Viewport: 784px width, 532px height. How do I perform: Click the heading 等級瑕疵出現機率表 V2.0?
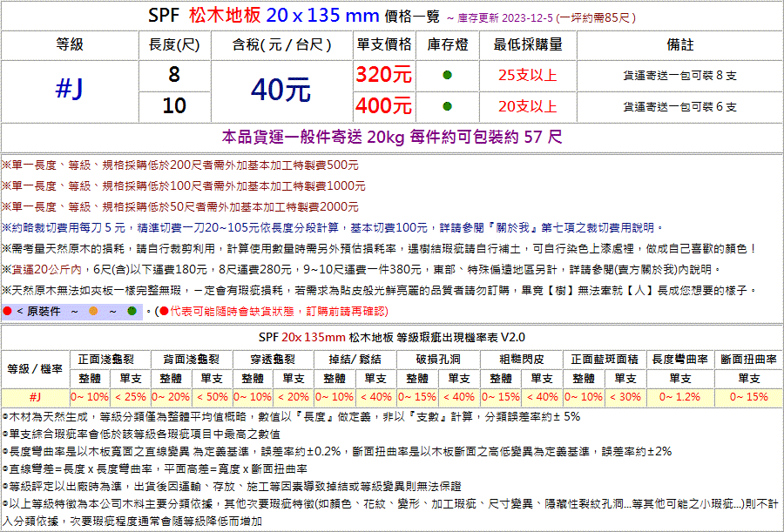[x=460, y=338]
